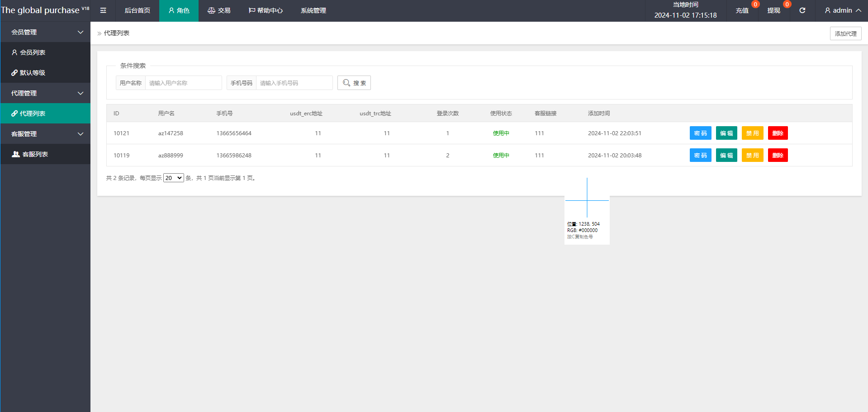
Task: Collapse the 客服管理 sidebar section
Action: pos(45,134)
